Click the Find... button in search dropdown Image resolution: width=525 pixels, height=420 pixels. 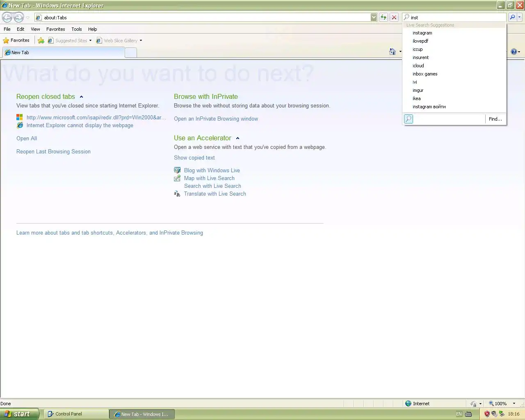pos(495,119)
